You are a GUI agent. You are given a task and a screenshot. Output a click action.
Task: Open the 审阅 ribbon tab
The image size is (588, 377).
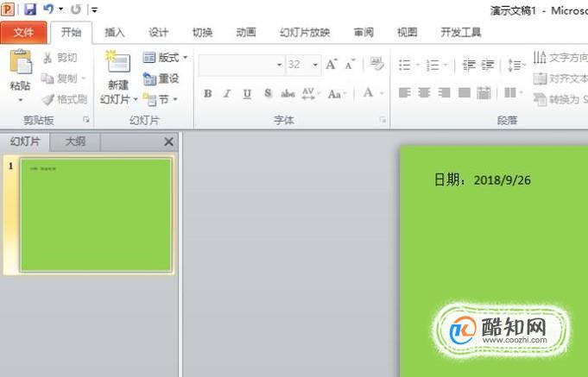364,33
